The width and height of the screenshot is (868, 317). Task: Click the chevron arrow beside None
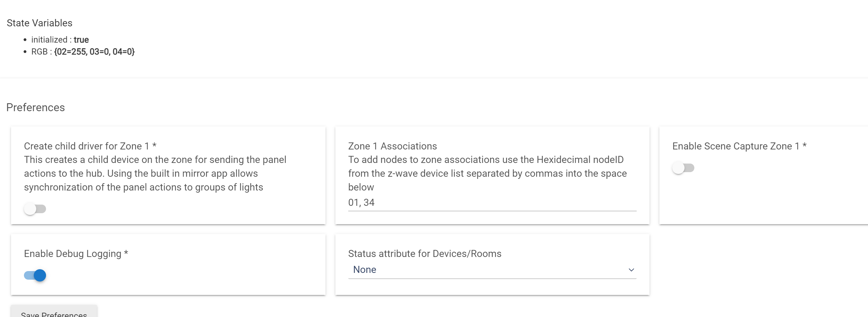click(x=631, y=270)
